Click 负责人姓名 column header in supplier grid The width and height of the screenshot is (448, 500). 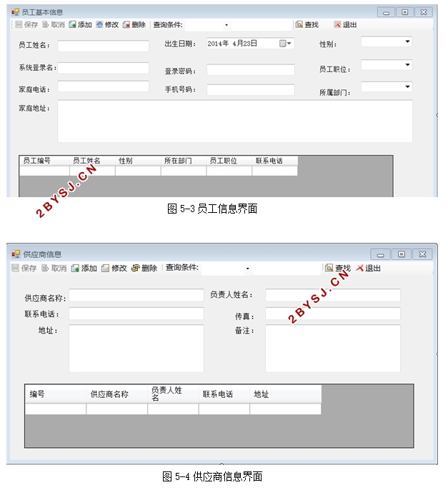173,394
